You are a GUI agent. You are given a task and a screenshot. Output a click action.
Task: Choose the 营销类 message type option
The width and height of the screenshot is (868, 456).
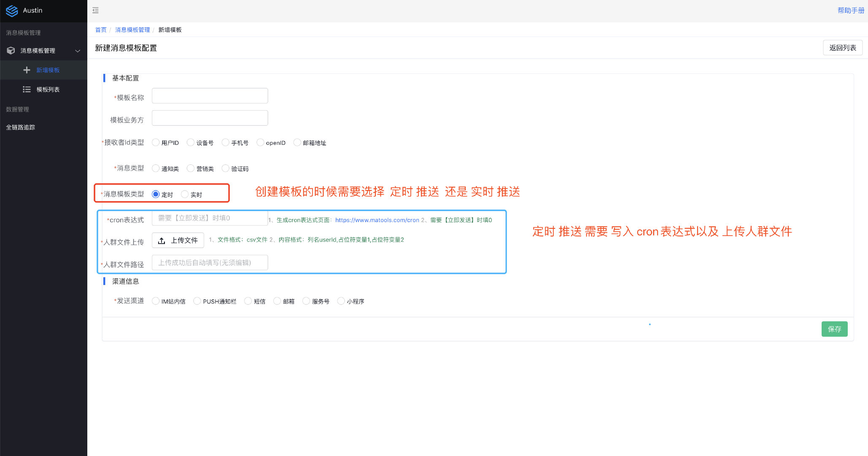[x=191, y=168]
